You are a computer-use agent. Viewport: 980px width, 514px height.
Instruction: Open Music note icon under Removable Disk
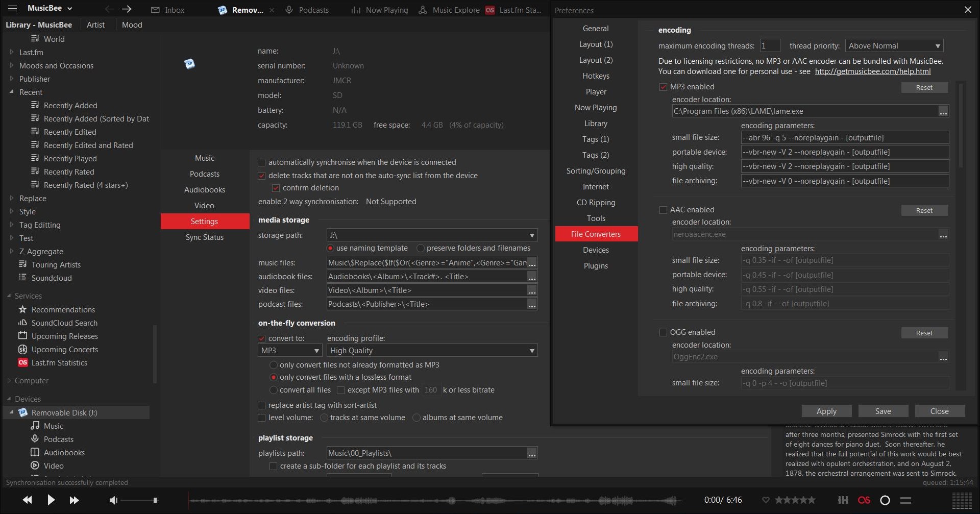coord(35,426)
